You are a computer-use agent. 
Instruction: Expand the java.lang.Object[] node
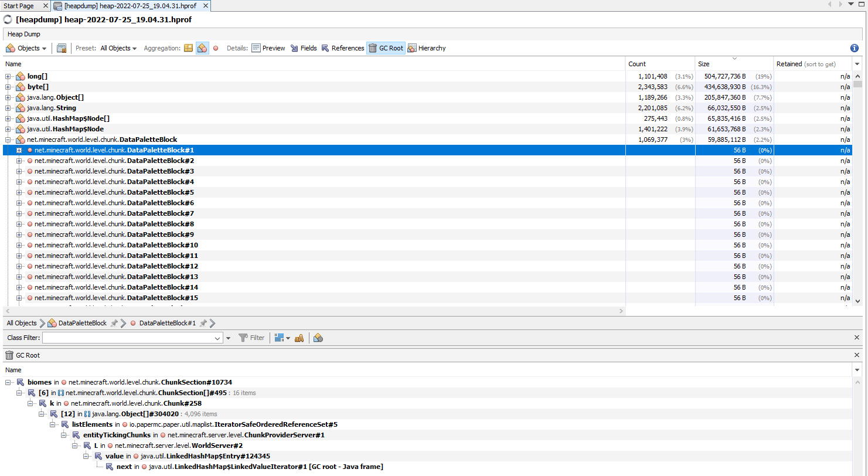[x=8, y=97]
